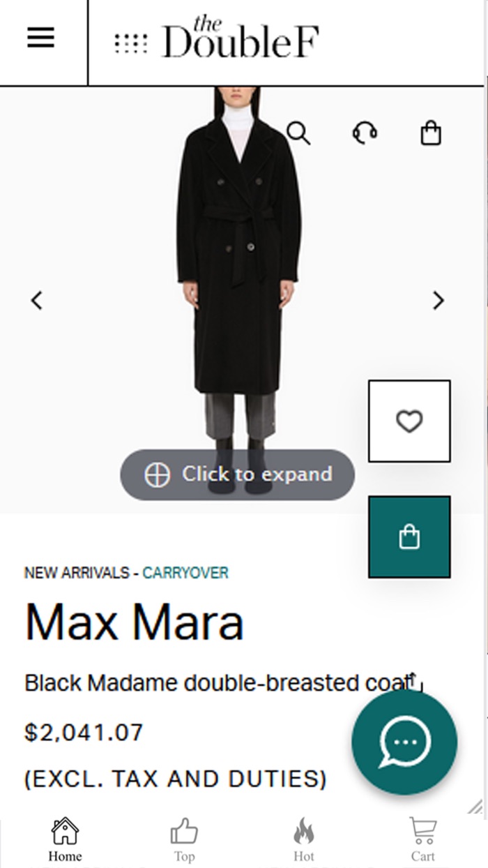Switch to the Hot tab
Image resolution: width=488 pixels, height=868 pixels.
tap(304, 840)
